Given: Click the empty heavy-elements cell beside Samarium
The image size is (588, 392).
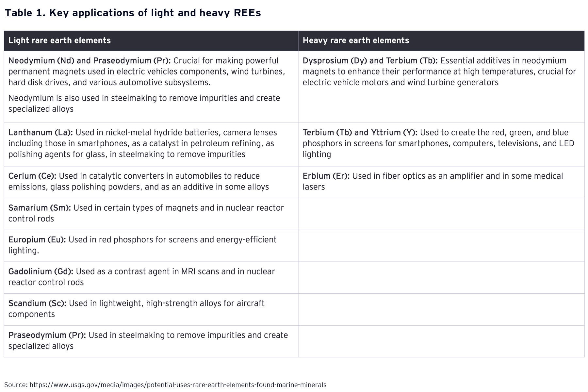Looking at the screenshot, I should click(x=441, y=214).
